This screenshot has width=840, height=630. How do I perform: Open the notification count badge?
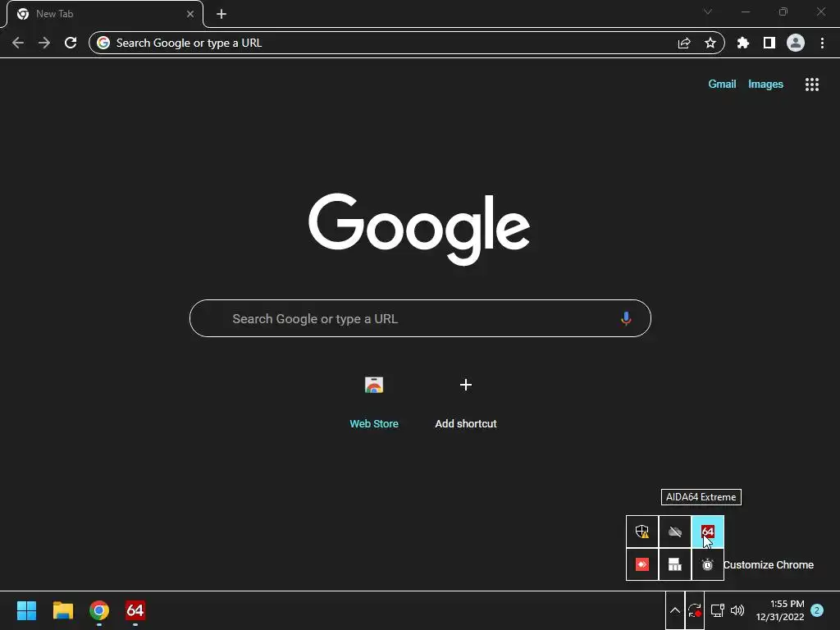point(817,610)
